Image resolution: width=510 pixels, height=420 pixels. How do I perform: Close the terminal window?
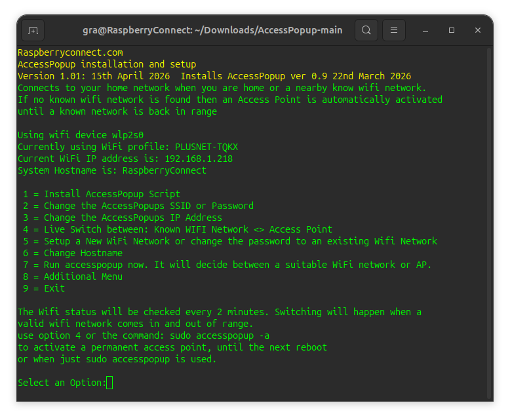pyautogui.click(x=478, y=30)
